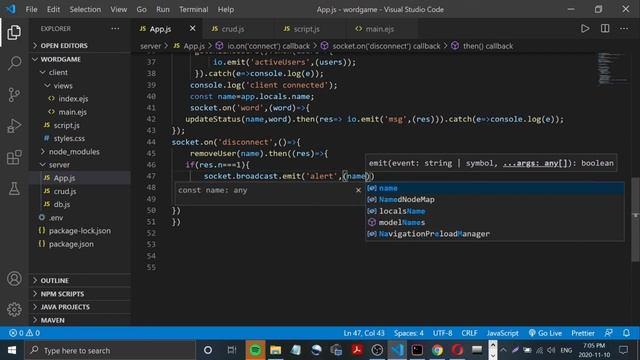The image size is (640, 360).
Task: Collapse the views folder
Action: coord(80,85)
